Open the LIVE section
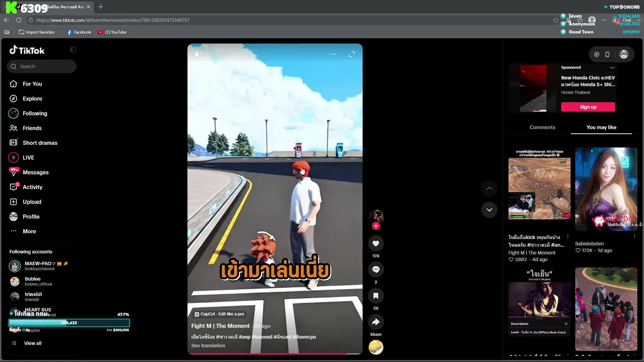The image size is (644, 362). tap(28, 157)
